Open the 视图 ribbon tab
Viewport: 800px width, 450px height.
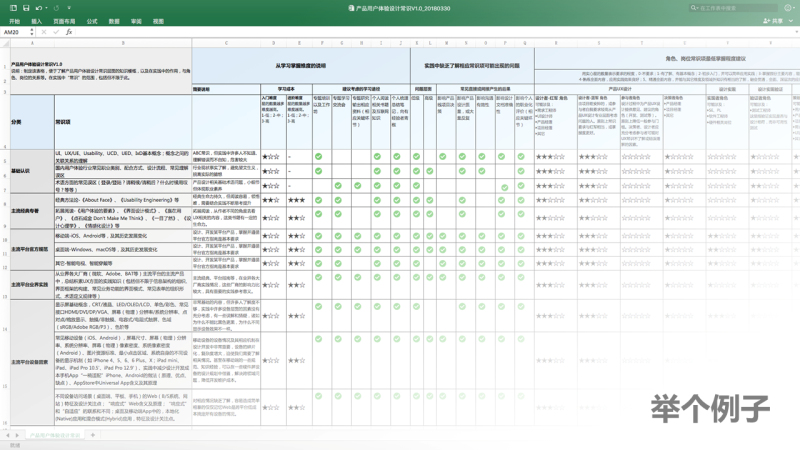(159, 21)
